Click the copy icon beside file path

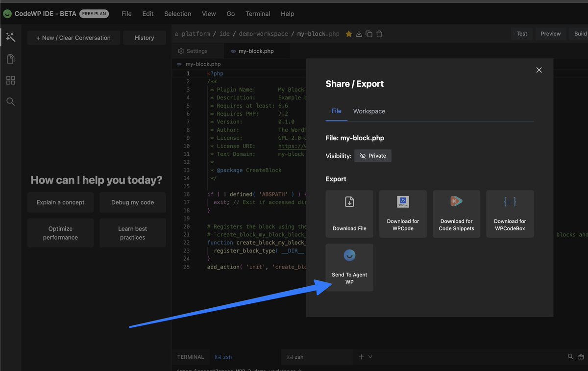(369, 34)
